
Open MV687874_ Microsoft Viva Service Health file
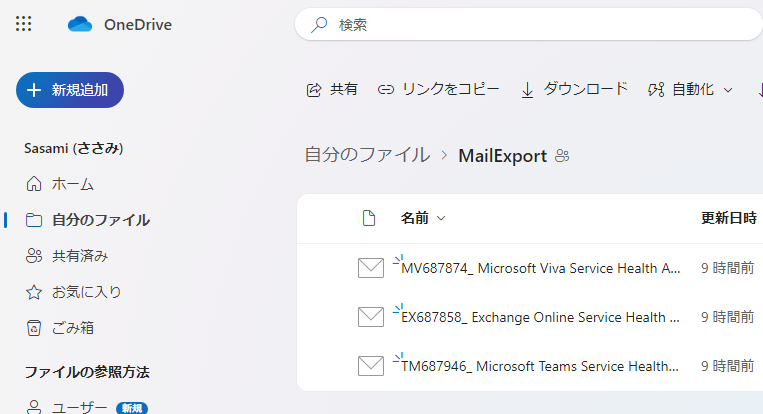tap(541, 268)
